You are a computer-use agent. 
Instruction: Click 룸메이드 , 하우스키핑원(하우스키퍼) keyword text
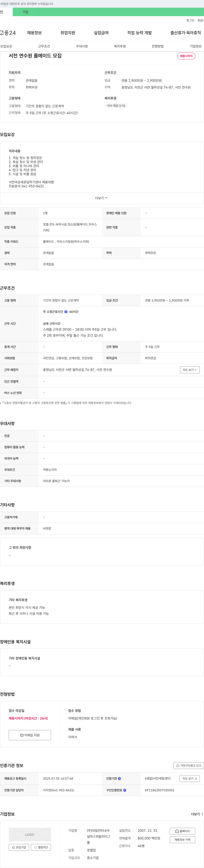pyautogui.click(x=66, y=242)
